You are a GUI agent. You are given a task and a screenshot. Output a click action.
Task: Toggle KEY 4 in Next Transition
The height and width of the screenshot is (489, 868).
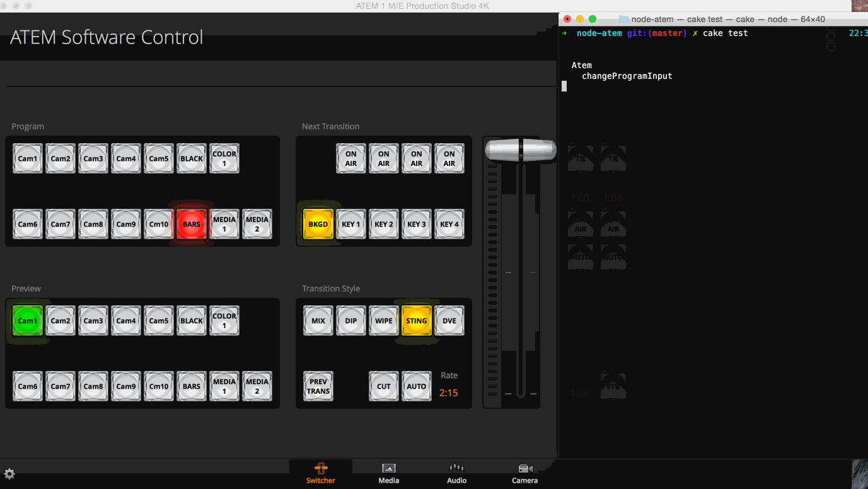449,224
